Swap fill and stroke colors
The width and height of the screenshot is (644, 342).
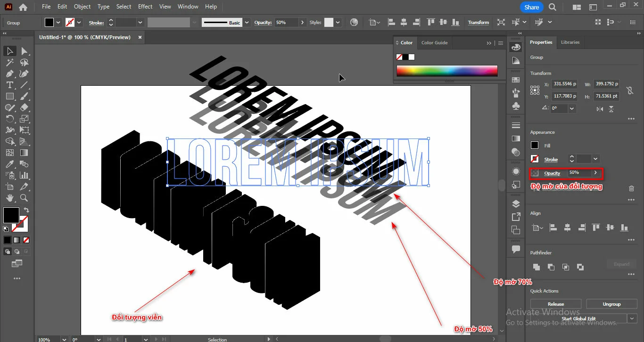[26, 210]
